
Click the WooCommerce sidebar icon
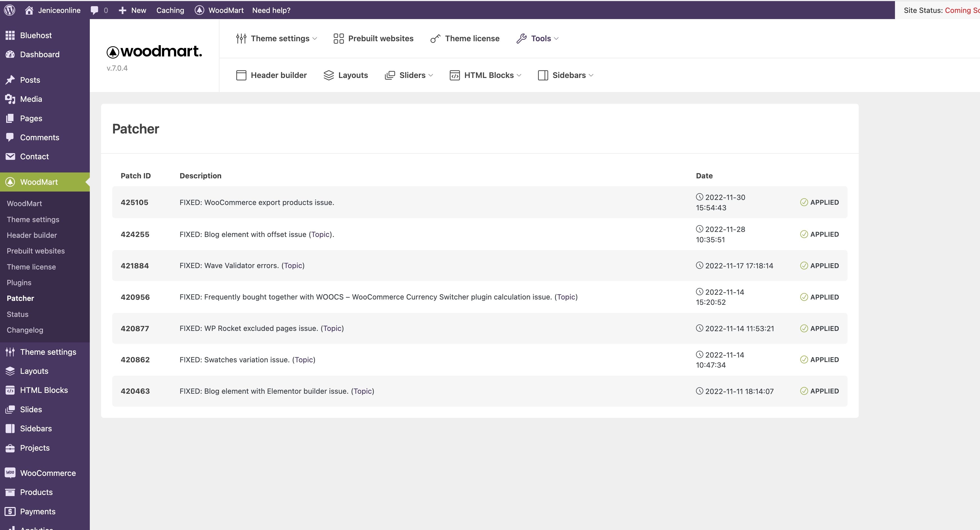click(10, 473)
